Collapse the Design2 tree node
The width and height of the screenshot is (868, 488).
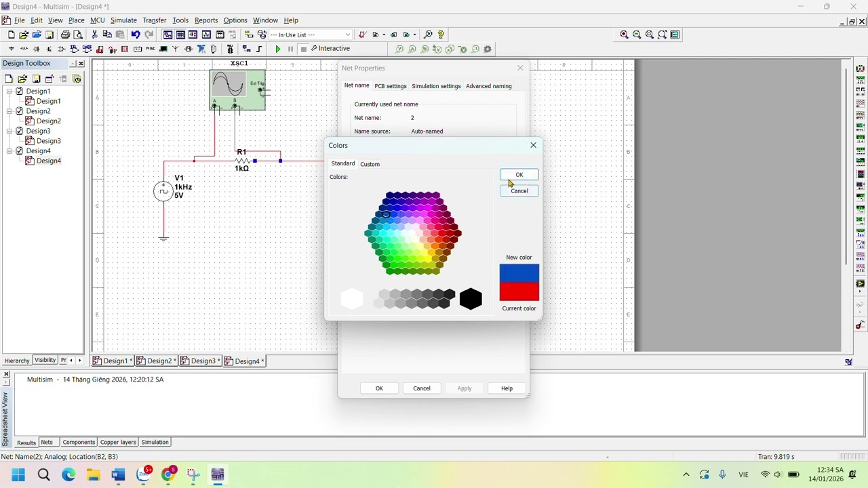coord(9,111)
